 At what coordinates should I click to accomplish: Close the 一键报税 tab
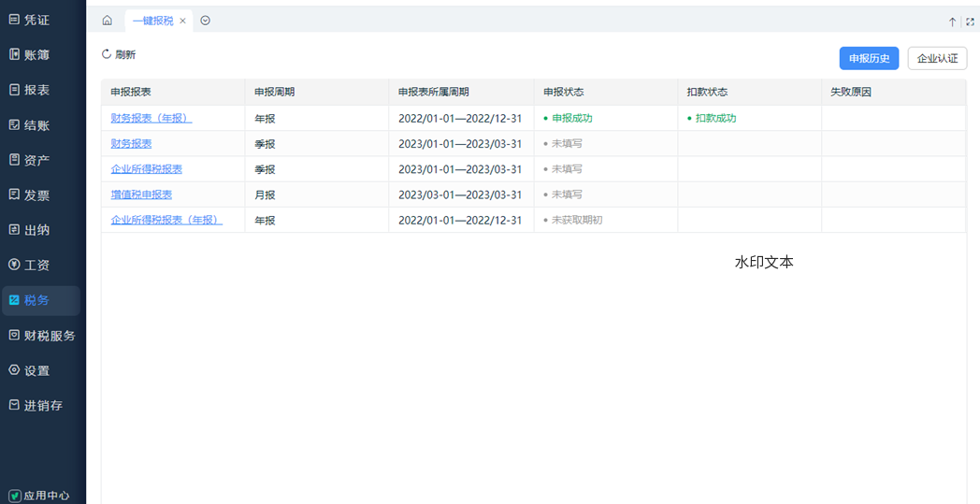click(x=182, y=21)
